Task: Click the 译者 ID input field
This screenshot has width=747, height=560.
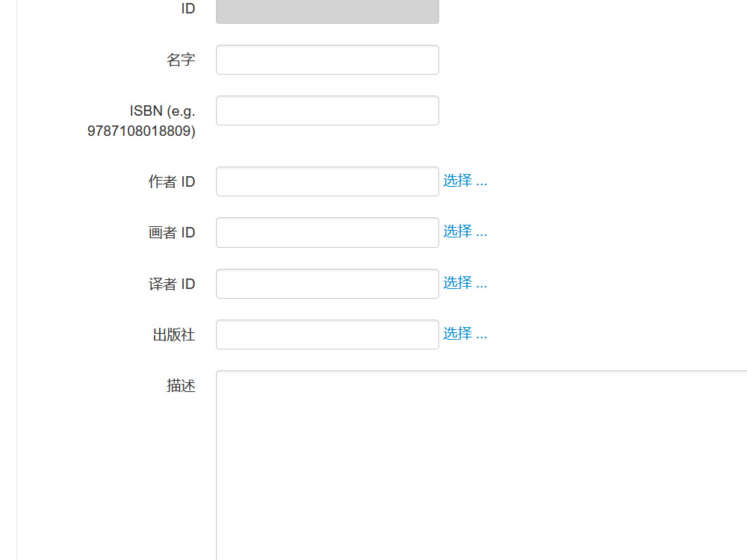Action: tap(326, 283)
